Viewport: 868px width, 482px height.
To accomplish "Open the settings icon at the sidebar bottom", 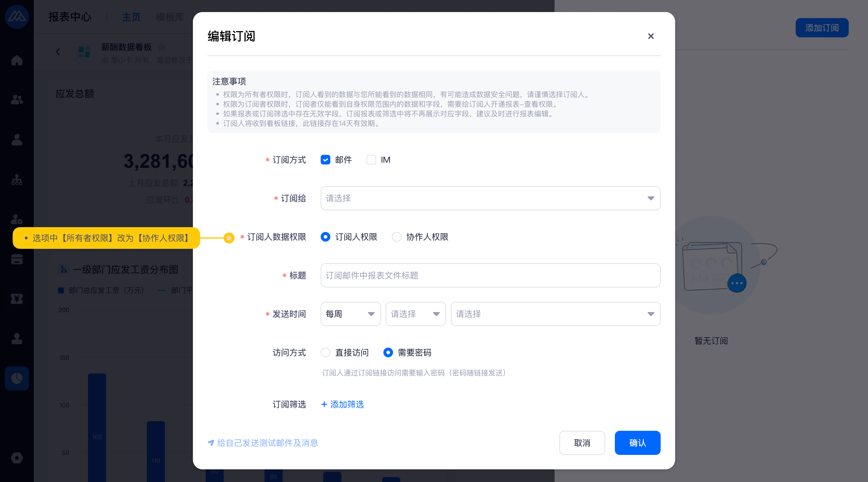I will point(17,458).
